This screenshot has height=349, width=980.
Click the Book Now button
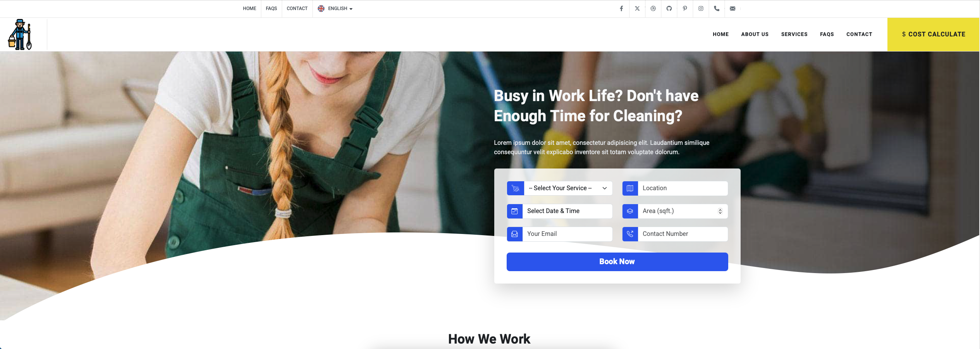[x=617, y=262]
